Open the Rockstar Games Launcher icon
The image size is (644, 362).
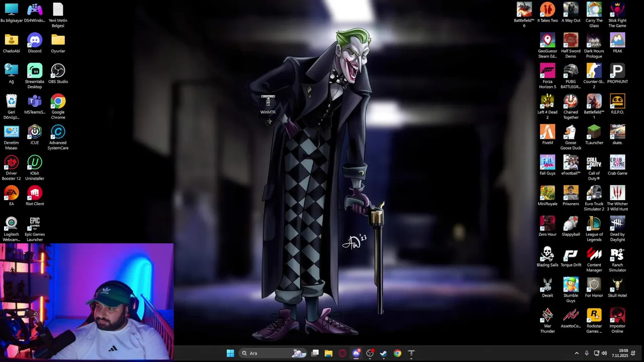coord(594,321)
